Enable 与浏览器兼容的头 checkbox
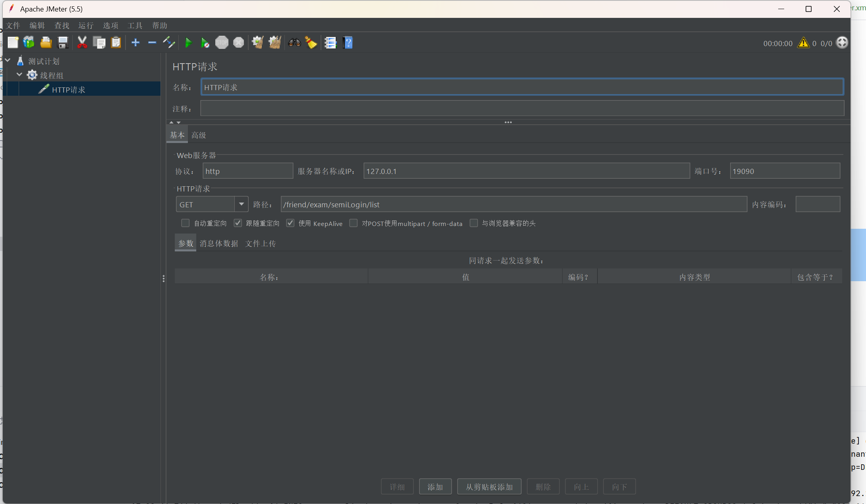 pos(474,223)
